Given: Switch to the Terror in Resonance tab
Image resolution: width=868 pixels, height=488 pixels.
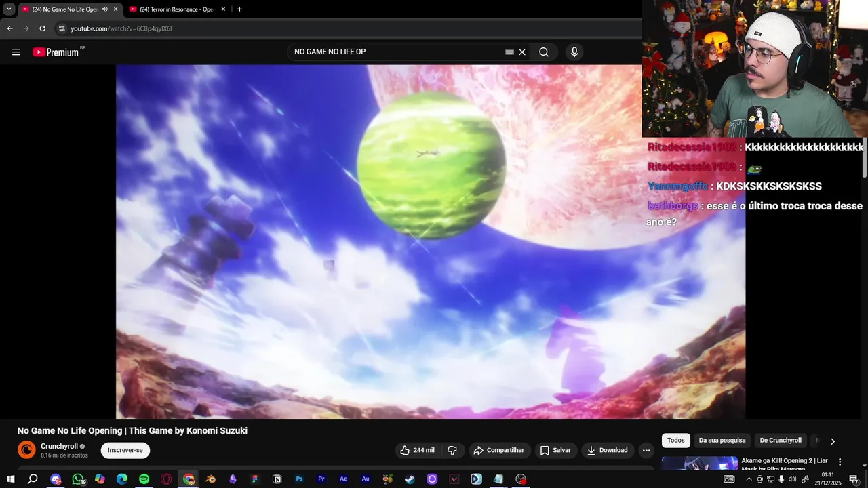Looking at the screenshot, I should click(178, 9).
